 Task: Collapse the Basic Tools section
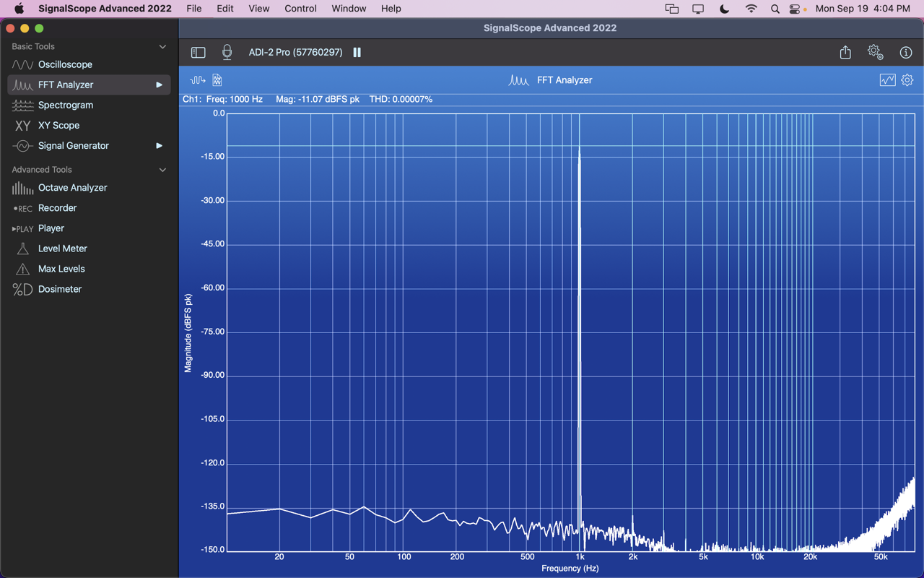[162, 46]
